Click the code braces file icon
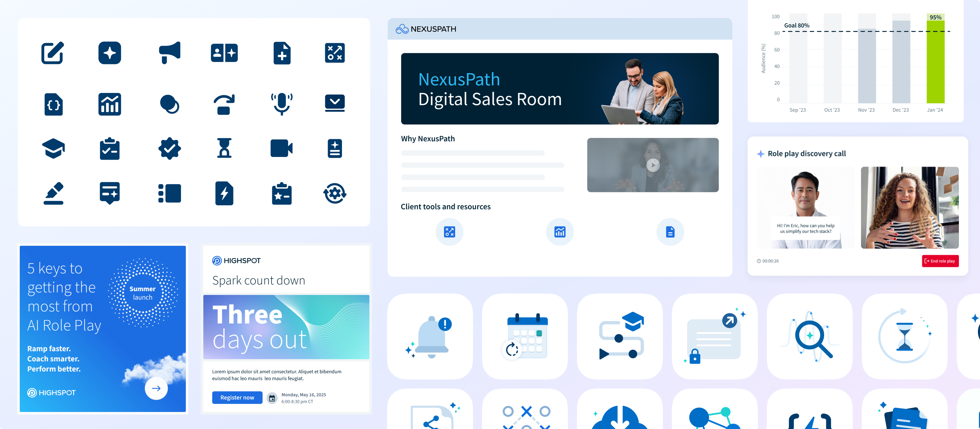The height and width of the screenshot is (429, 980). [x=54, y=104]
